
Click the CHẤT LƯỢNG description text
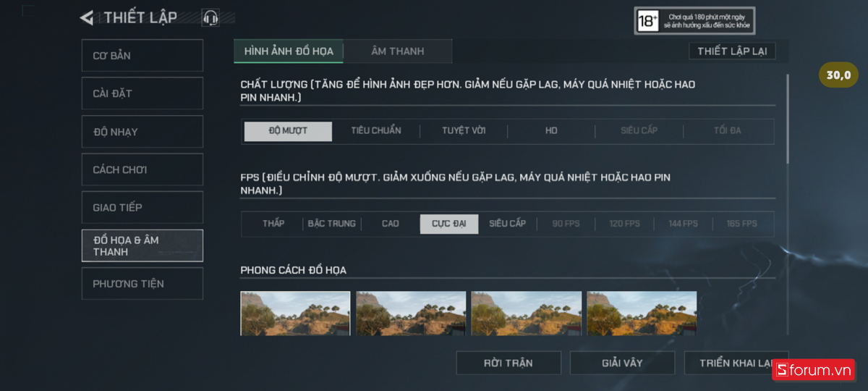468,91
